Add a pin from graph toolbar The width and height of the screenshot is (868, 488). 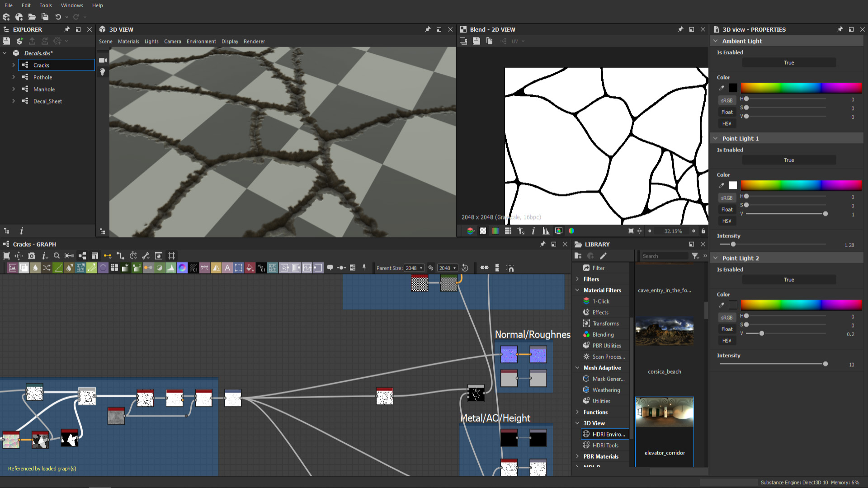click(x=364, y=268)
